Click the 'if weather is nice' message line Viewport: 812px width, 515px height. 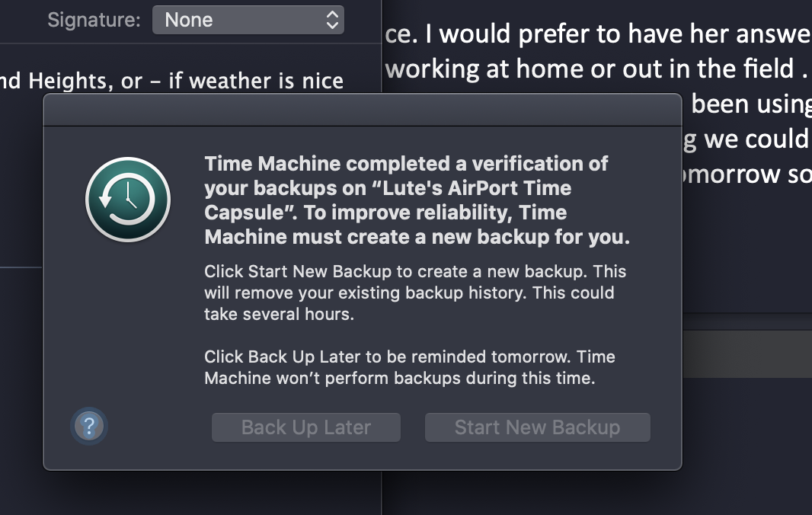255,81
